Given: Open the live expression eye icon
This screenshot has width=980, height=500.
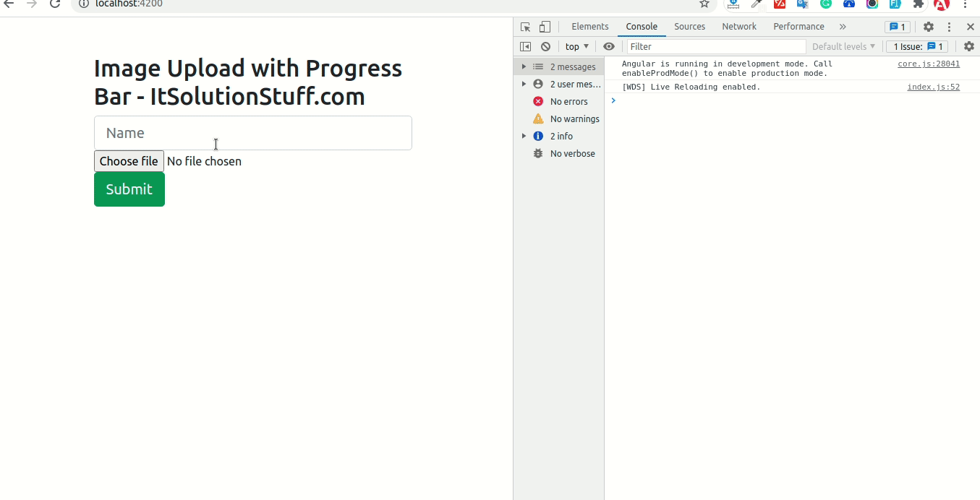Looking at the screenshot, I should [608, 46].
